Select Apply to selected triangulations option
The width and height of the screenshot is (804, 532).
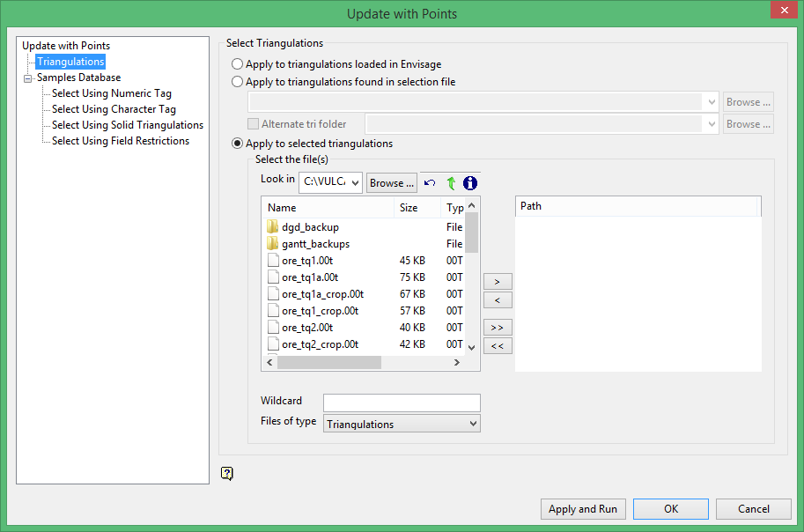pyautogui.click(x=237, y=144)
